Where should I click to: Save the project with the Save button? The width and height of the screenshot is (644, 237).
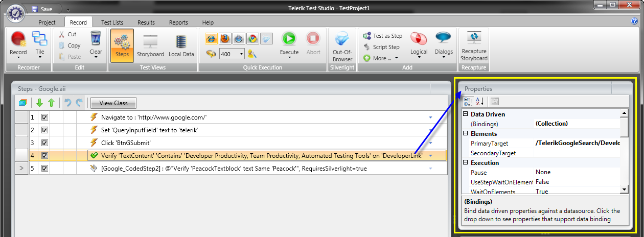coord(42,9)
